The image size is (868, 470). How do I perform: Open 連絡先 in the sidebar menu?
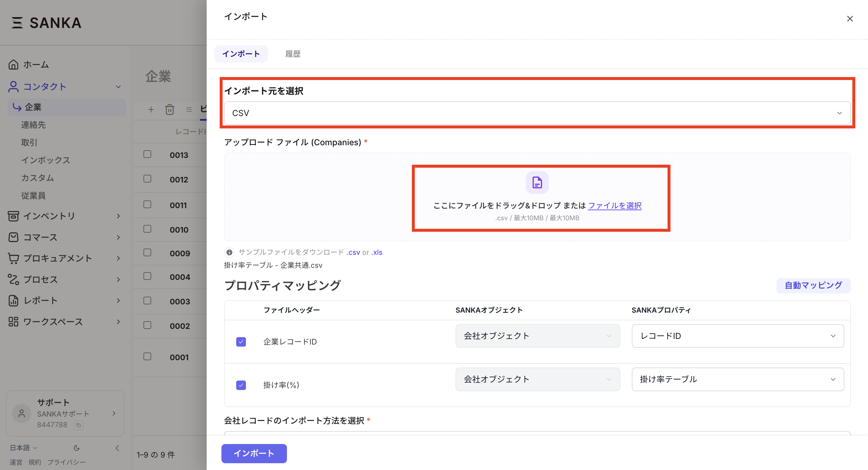[x=33, y=125]
